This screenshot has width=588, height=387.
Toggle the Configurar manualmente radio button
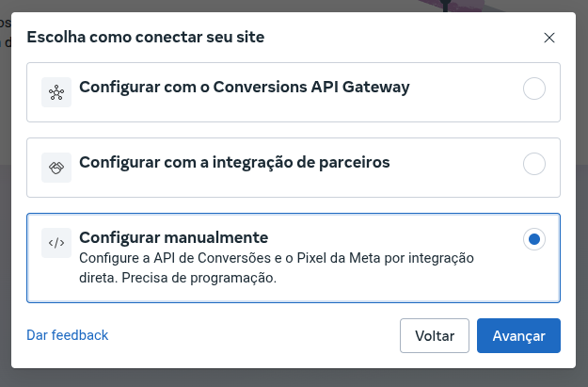coord(534,239)
